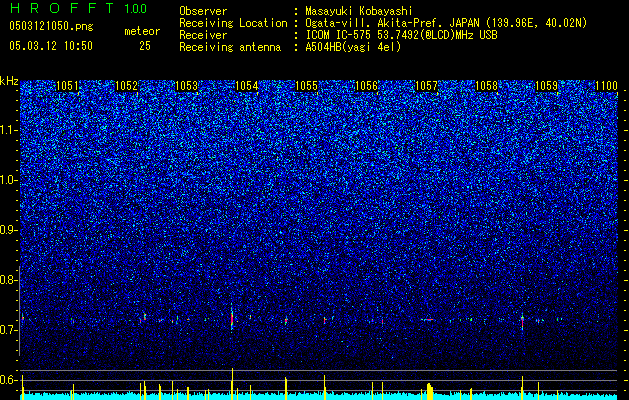Click the 1051 time marker label
The image size is (629, 400).
tap(67, 86)
